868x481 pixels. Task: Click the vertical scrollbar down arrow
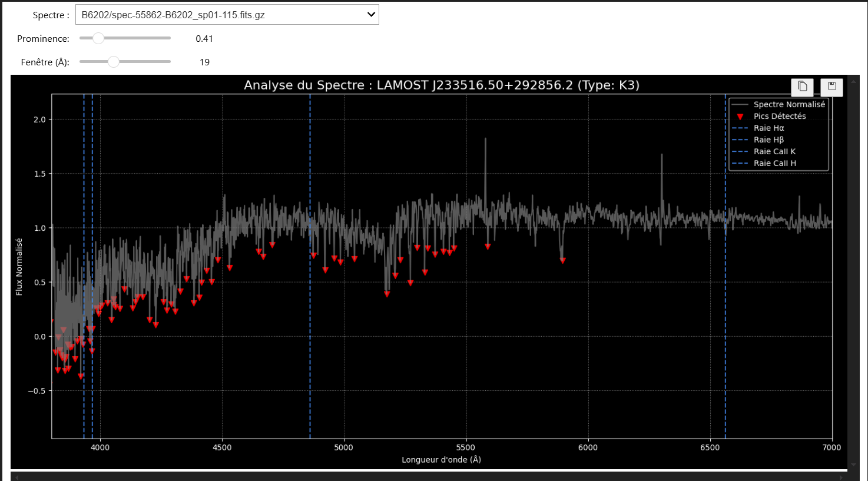click(x=853, y=465)
